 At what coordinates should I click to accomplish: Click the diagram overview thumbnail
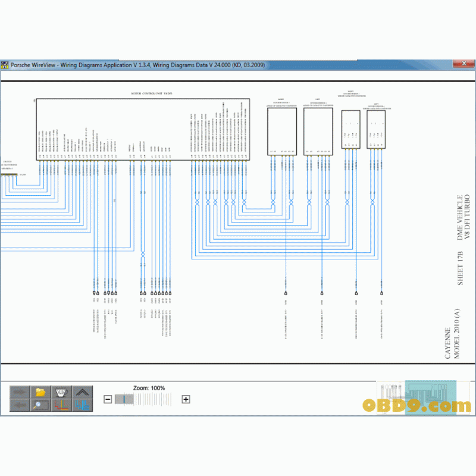click(424, 397)
